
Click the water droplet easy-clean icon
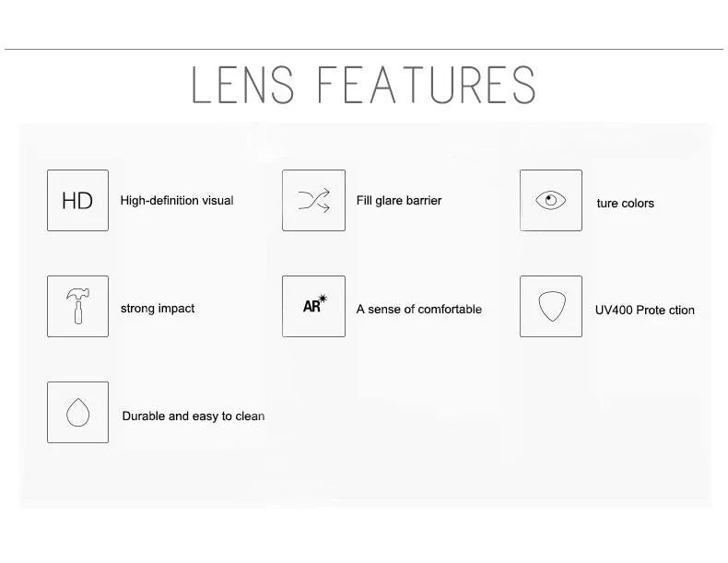click(x=77, y=413)
